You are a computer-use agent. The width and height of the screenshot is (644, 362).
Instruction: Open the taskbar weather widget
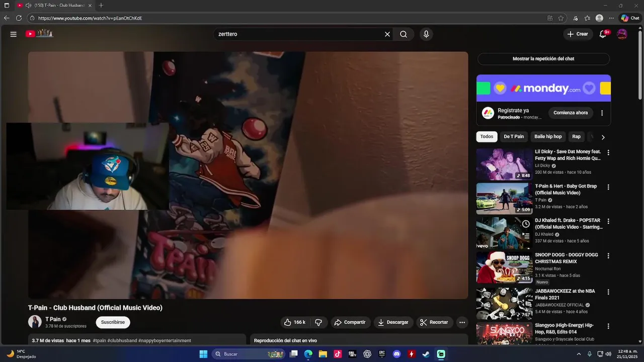click(x=21, y=354)
